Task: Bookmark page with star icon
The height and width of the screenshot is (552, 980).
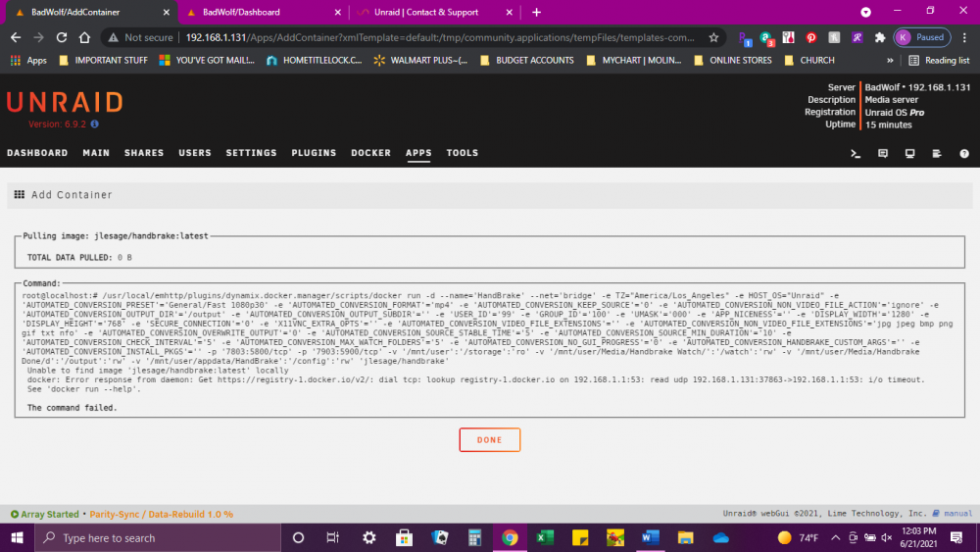Action: click(713, 37)
